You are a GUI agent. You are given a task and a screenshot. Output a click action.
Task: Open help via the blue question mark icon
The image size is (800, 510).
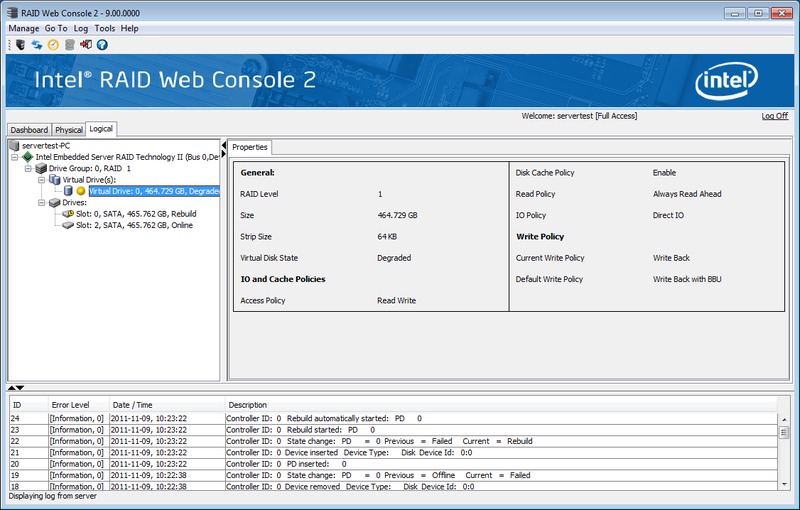pos(102,44)
